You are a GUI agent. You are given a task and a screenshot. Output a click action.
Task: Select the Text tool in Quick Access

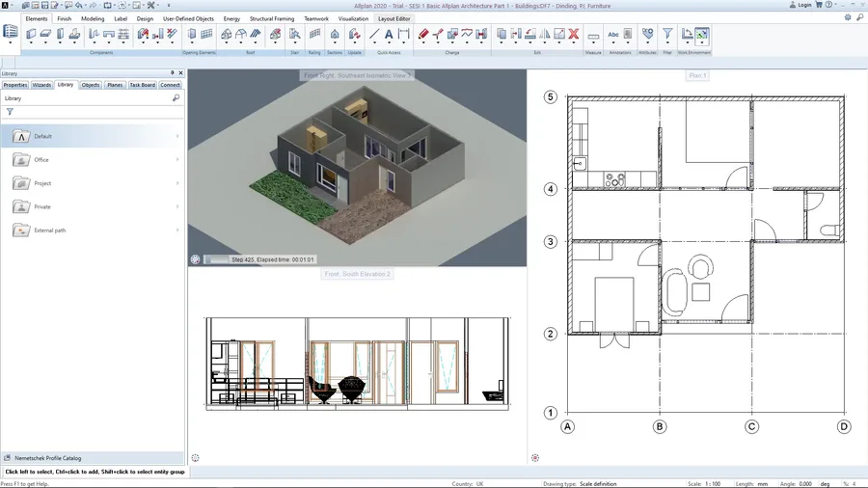tap(389, 35)
